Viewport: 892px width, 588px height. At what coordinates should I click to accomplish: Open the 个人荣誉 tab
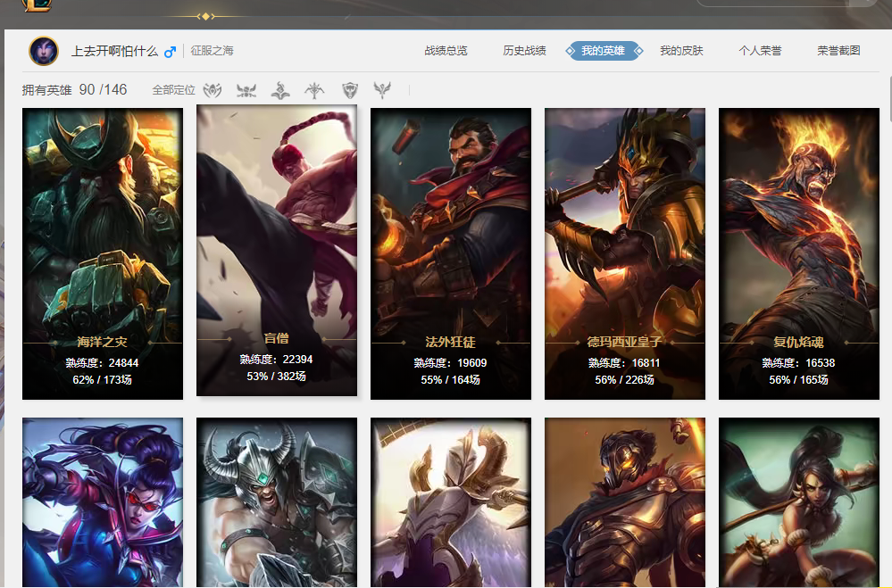760,51
